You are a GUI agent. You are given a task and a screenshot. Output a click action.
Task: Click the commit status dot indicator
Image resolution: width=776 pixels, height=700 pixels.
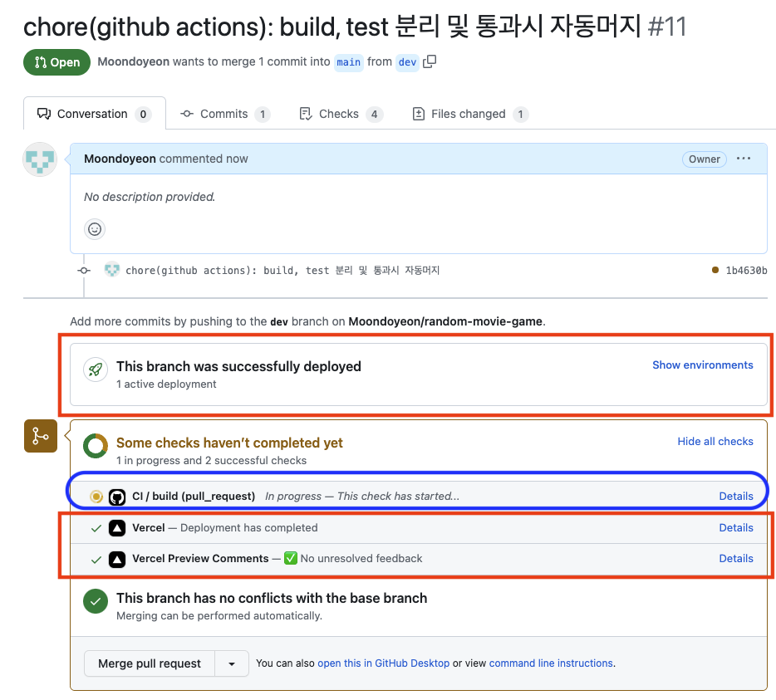tap(715, 271)
